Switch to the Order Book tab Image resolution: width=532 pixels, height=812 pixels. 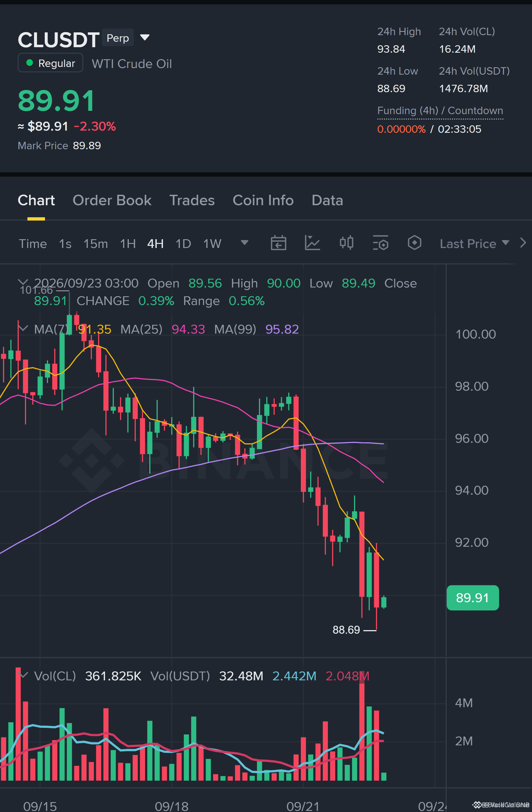(x=112, y=200)
